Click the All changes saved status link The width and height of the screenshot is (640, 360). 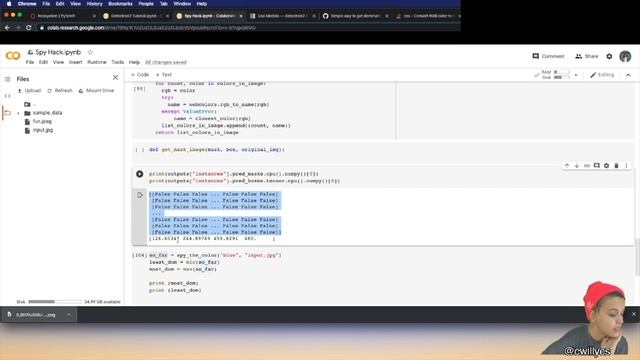[166, 62]
